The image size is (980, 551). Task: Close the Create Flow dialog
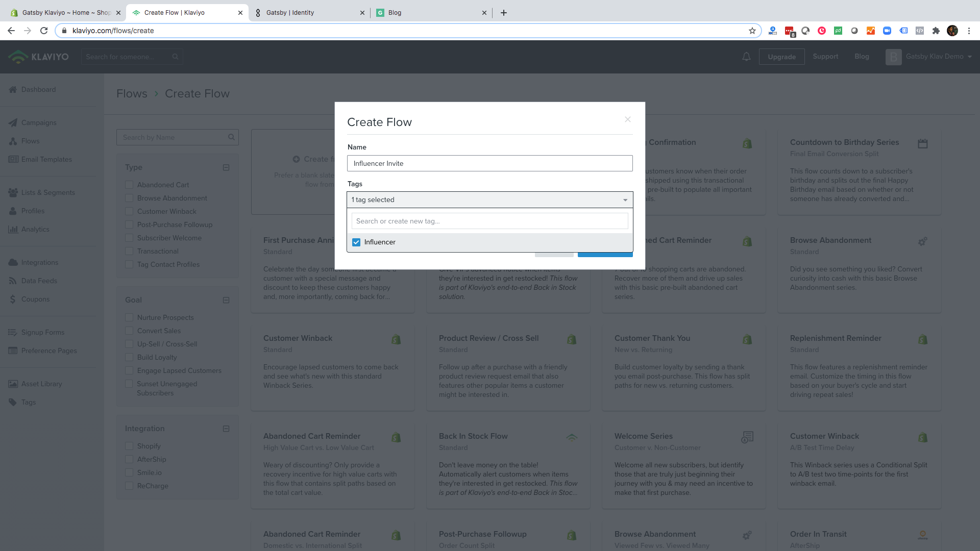[x=628, y=119]
